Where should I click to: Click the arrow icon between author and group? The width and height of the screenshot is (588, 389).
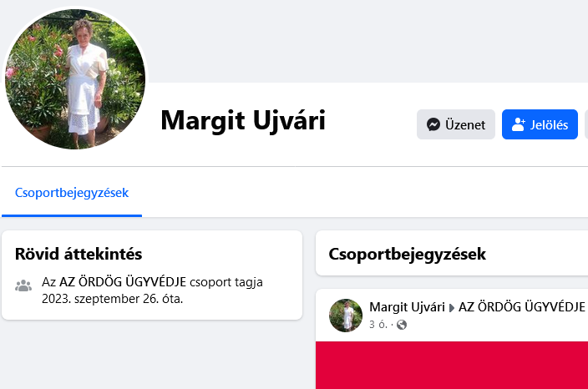[x=452, y=308]
